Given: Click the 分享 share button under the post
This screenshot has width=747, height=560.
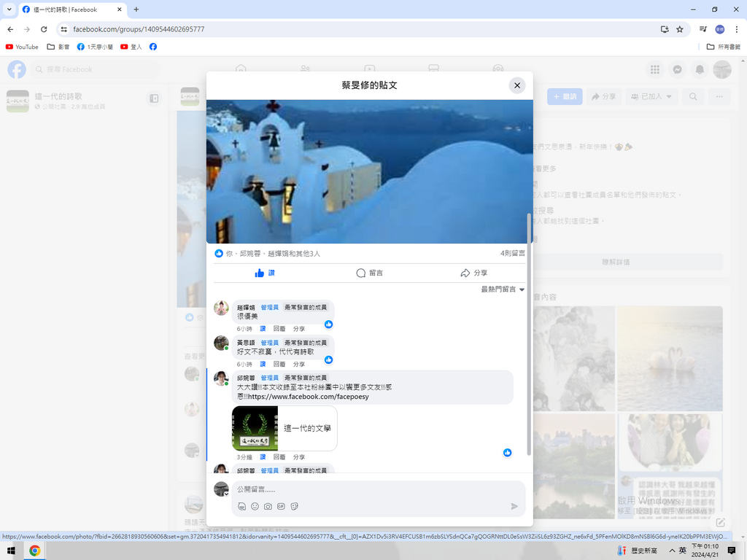Looking at the screenshot, I should (473, 273).
